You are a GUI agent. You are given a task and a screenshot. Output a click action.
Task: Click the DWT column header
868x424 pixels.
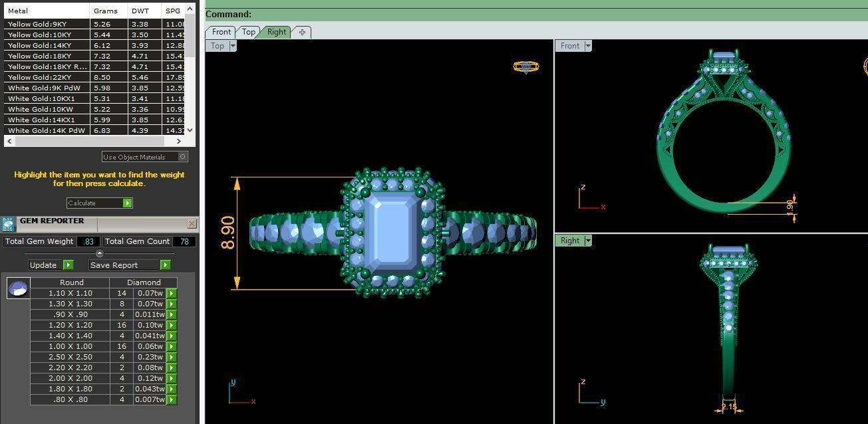[144, 11]
